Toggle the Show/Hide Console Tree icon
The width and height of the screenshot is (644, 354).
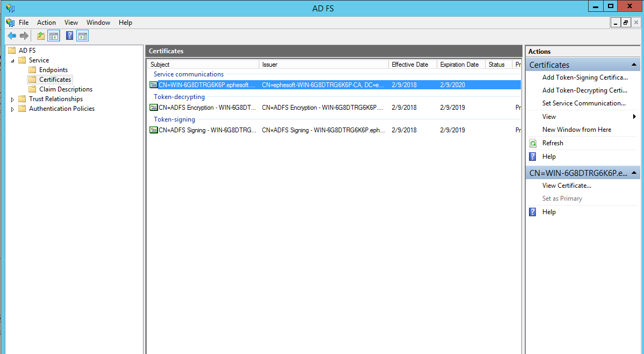(54, 36)
